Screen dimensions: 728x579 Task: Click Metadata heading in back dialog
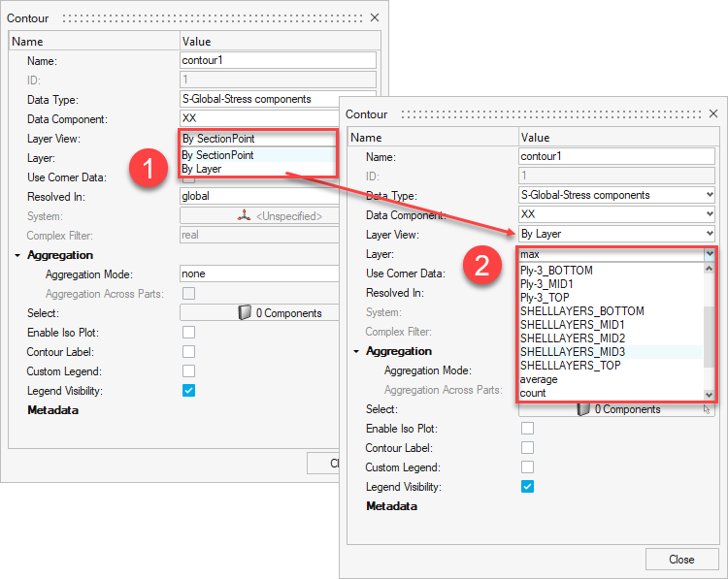point(53,410)
